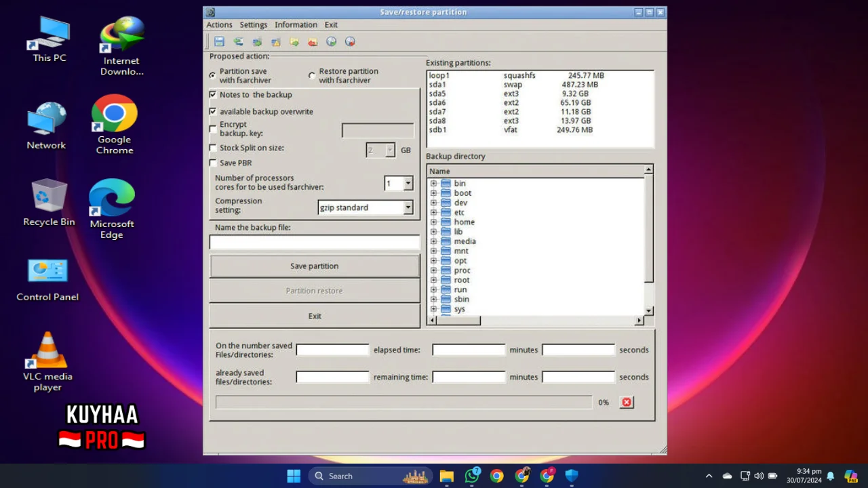Click the 0% backup progress bar
868x488 pixels.
coord(404,403)
